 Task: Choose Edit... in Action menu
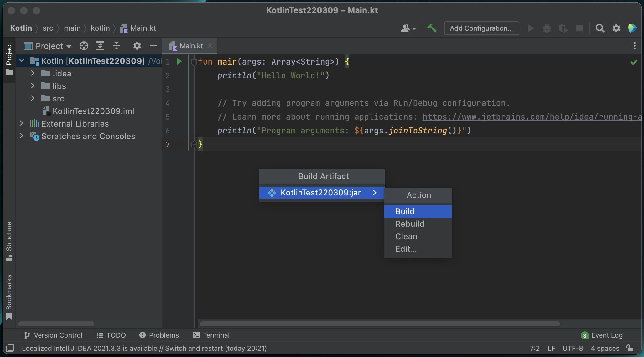(418, 249)
